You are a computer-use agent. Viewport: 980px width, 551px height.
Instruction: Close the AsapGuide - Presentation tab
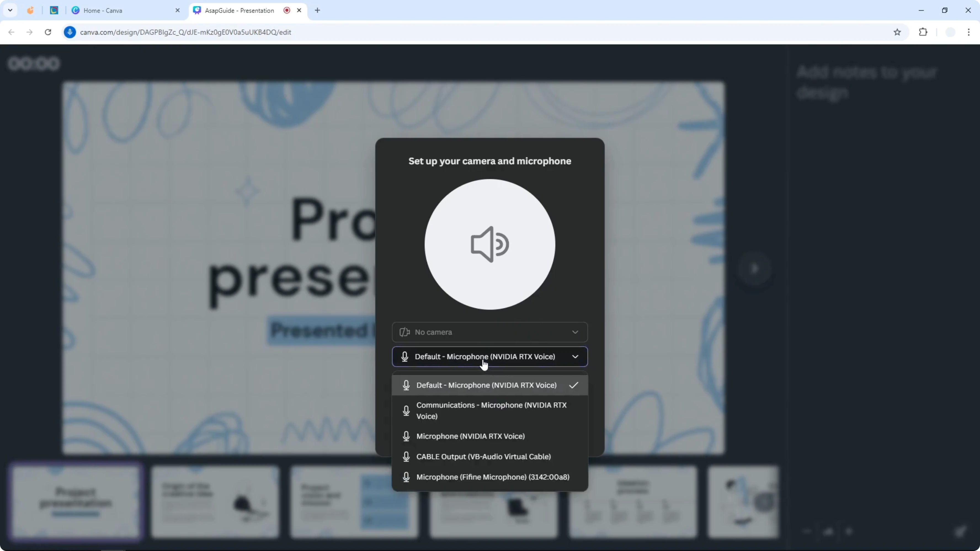point(299,10)
